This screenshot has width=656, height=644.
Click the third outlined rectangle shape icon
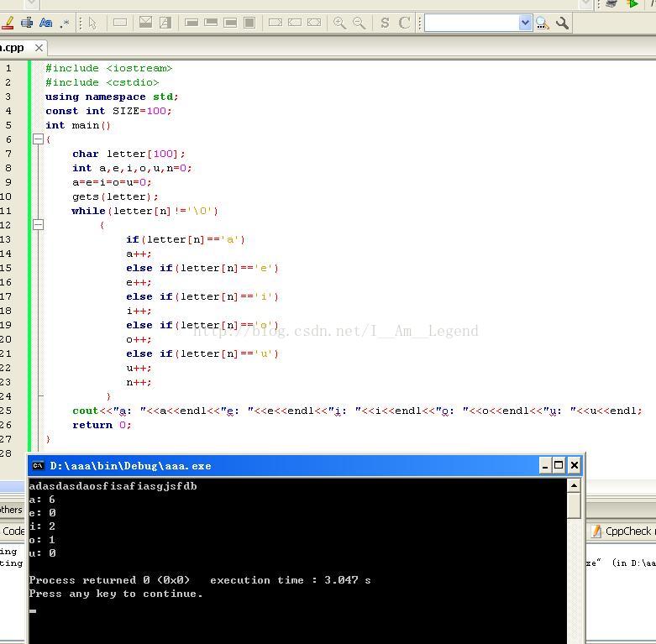tap(314, 22)
